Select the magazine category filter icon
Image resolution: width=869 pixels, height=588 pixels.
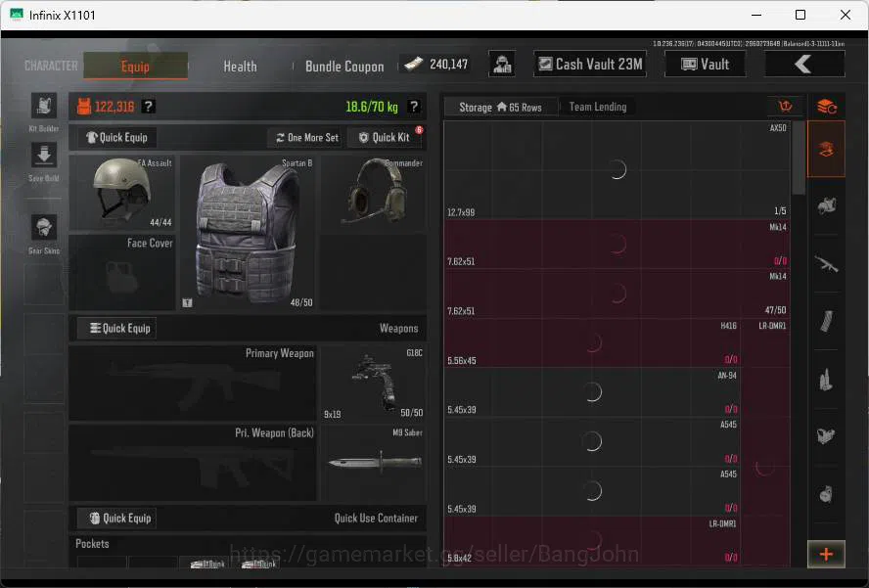pyautogui.click(x=826, y=322)
